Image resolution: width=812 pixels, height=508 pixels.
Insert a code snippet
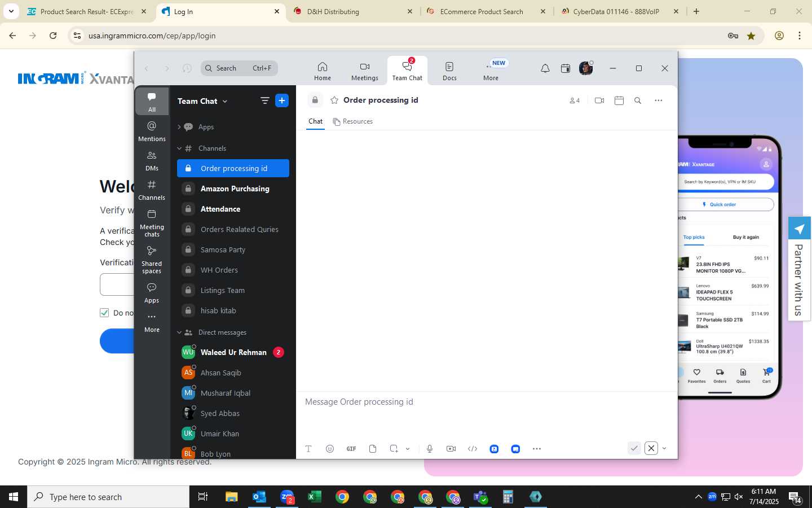click(473, 449)
